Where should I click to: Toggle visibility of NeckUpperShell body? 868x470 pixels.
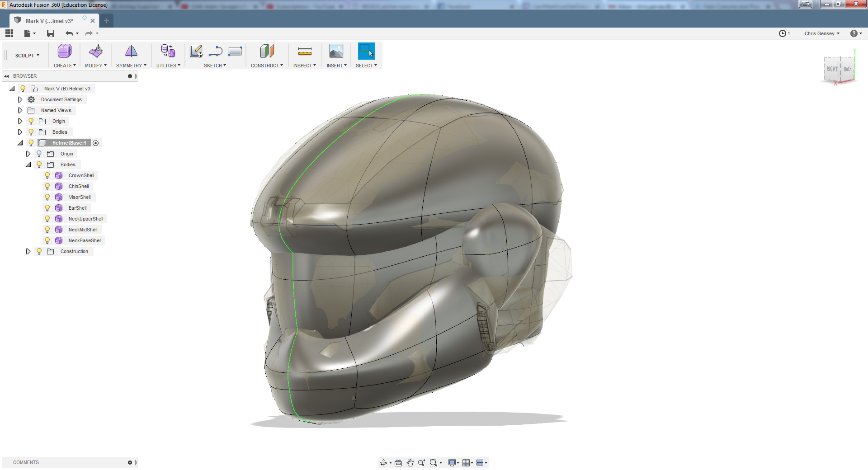(47, 219)
